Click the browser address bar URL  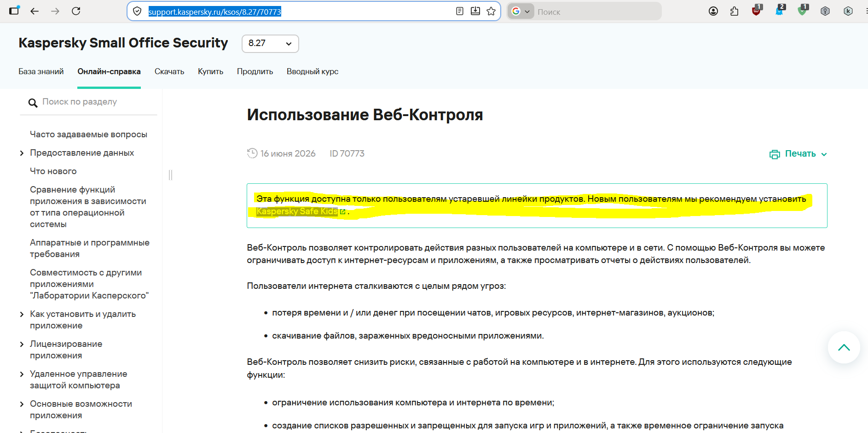[x=214, y=12]
